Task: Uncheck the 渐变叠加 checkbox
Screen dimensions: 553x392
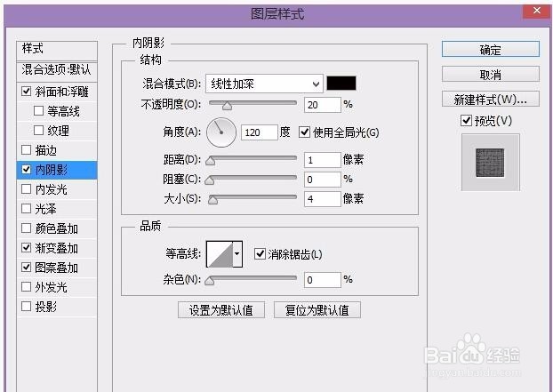Action: click(x=27, y=247)
